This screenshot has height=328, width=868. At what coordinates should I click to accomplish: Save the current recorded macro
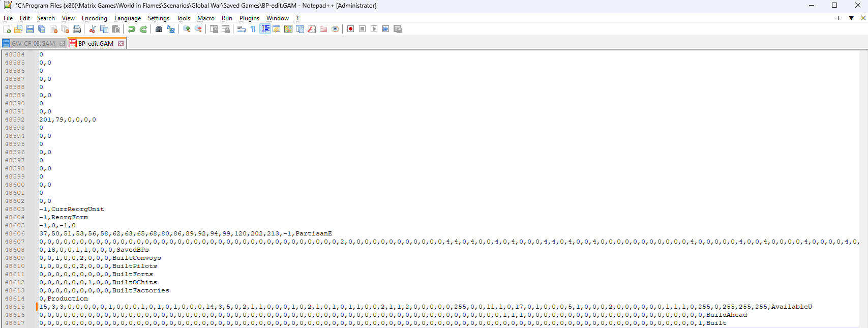[398, 29]
